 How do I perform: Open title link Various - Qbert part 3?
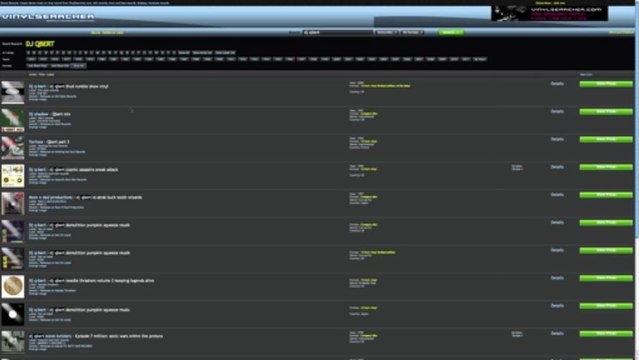point(49,142)
